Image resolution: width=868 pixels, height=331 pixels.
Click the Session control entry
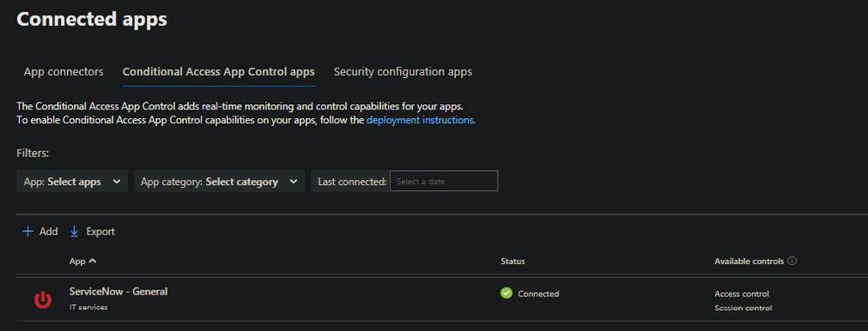point(743,308)
